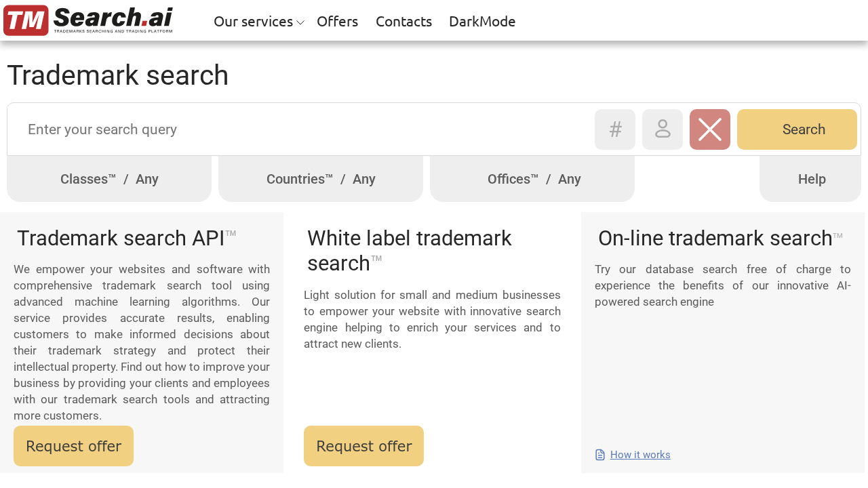Viewport: 868px width, 488px height.
Task: Click the TMSearch.ai logo
Action: pos(87,19)
